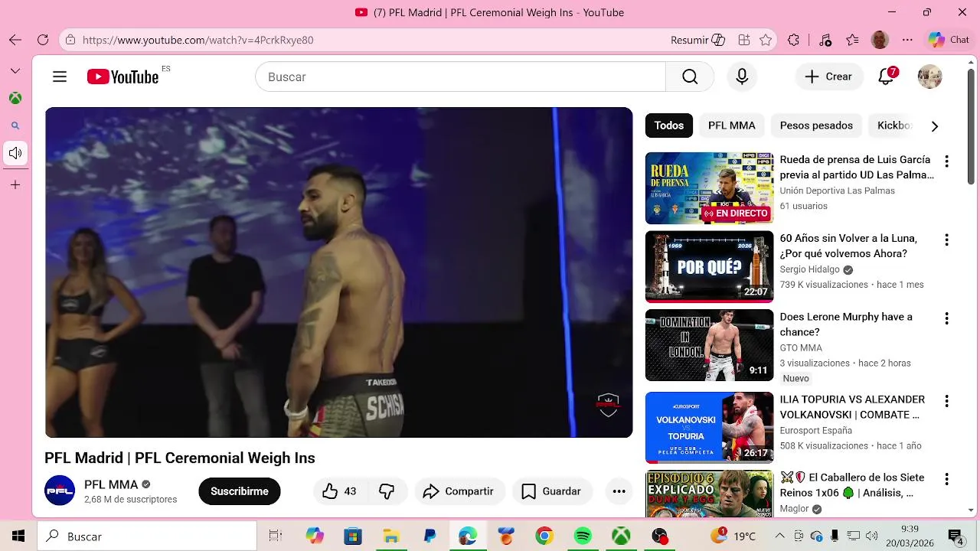This screenshot has width=980, height=551.
Task: Open YouTube notifications bell
Action: tap(887, 77)
